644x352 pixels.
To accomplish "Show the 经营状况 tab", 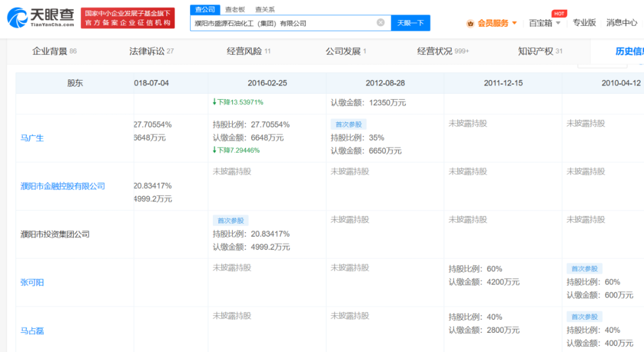I will coord(442,51).
